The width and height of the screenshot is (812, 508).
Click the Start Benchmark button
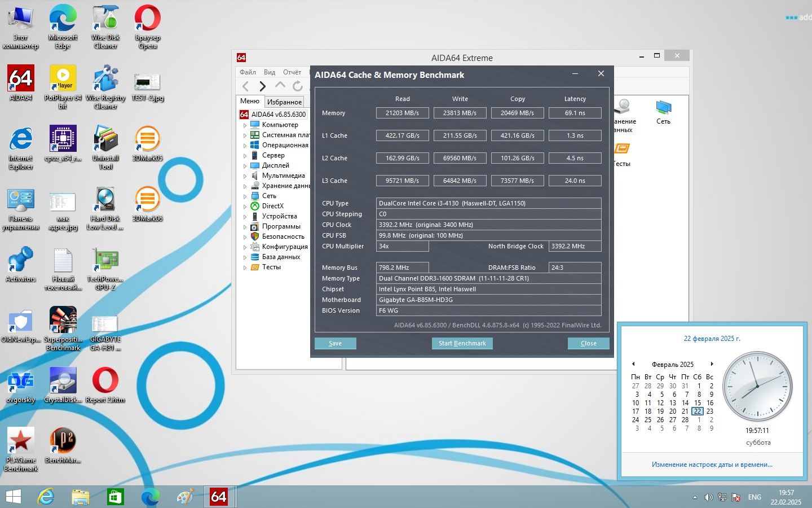pos(462,343)
